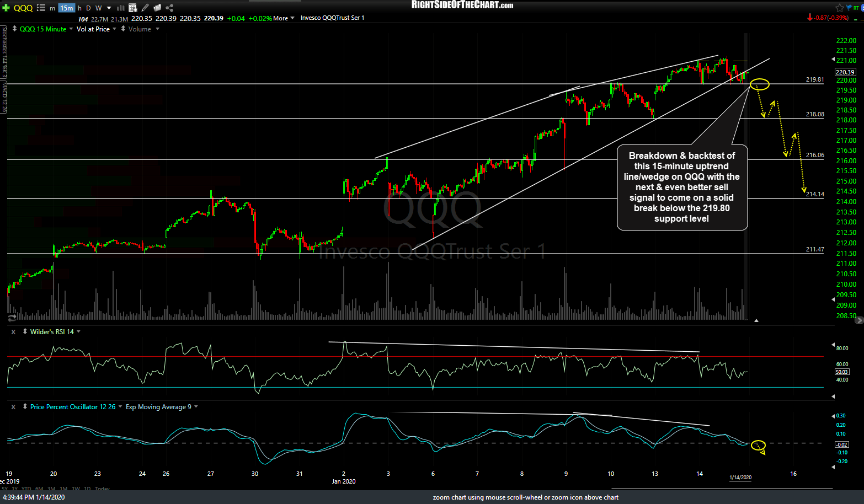
Task: Click the bar chart style icon
Action: 119,8
